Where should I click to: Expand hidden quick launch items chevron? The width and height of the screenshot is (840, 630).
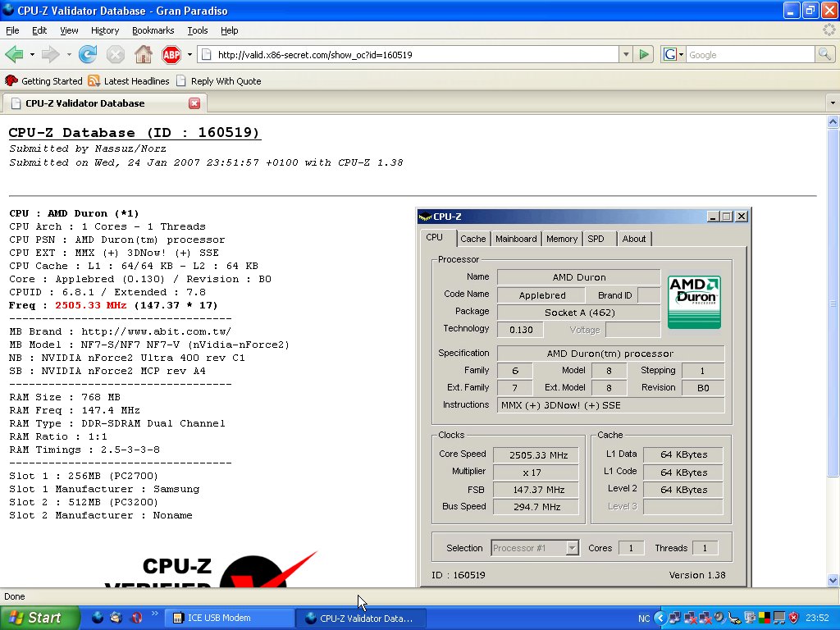155,614
